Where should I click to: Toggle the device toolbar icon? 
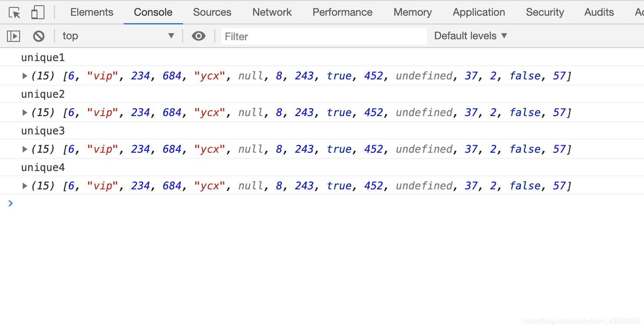point(38,13)
